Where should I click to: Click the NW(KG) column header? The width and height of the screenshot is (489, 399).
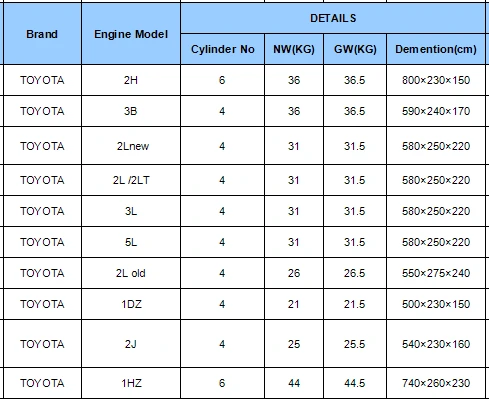click(294, 49)
